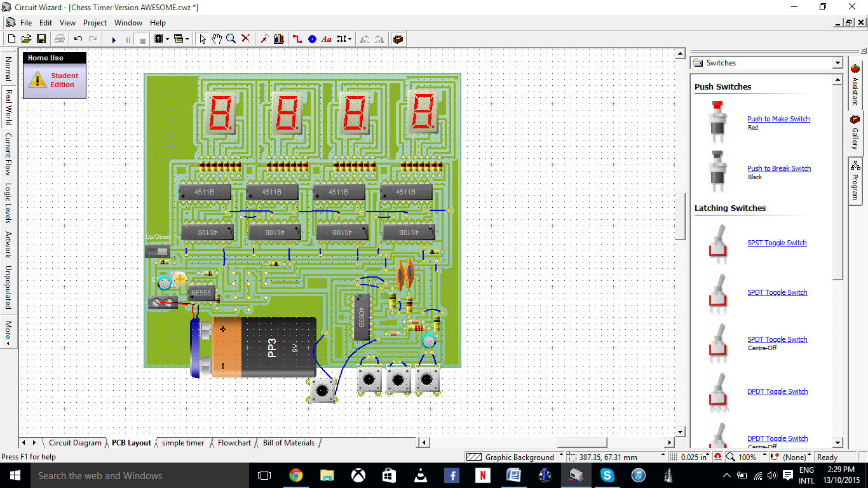Switch to the Circuit Diagram tab
This screenshot has height=488, width=868.
pos(75,443)
